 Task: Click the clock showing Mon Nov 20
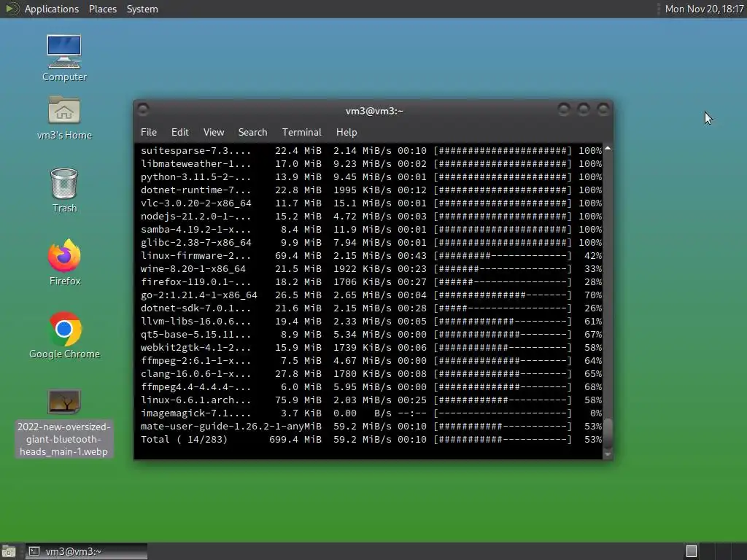click(704, 9)
